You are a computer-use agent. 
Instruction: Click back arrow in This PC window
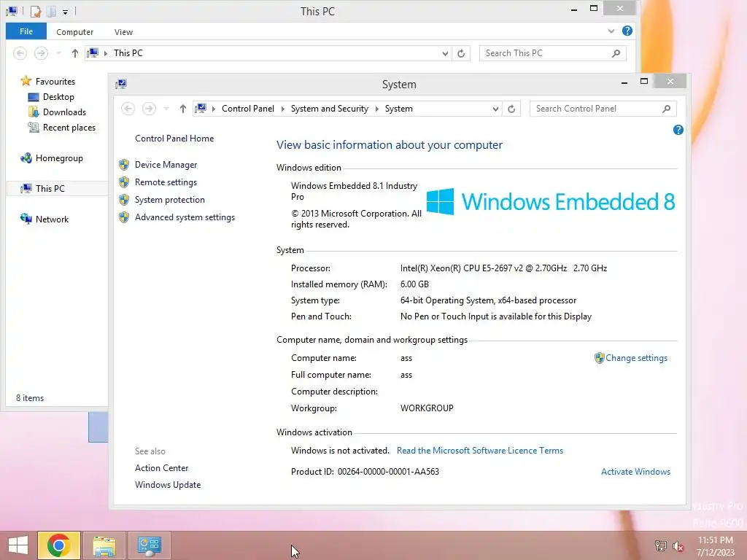(20, 53)
